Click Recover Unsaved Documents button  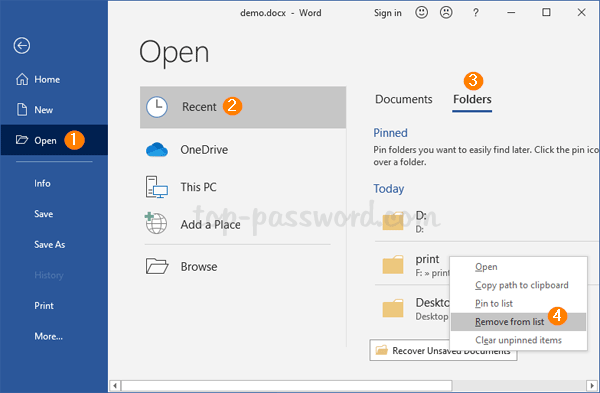443,350
